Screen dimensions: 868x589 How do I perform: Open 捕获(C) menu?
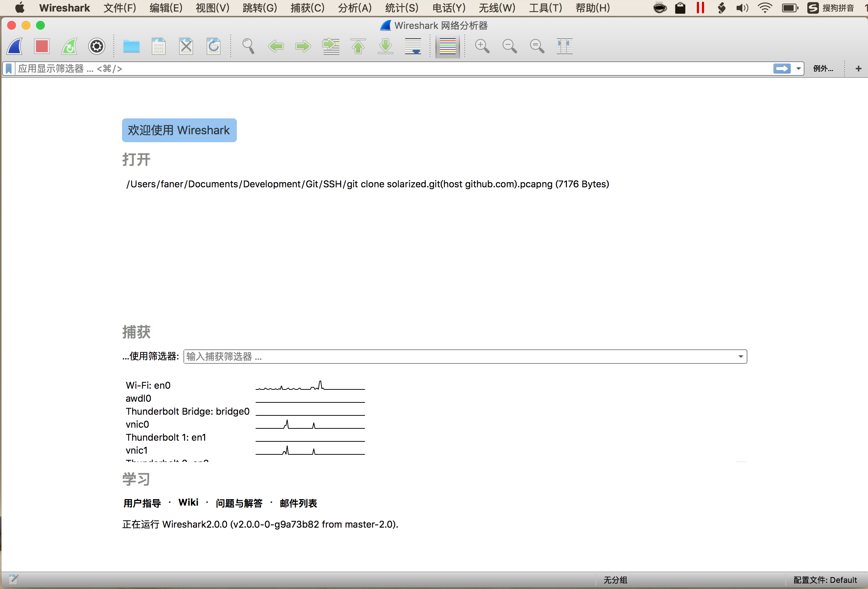[307, 8]
